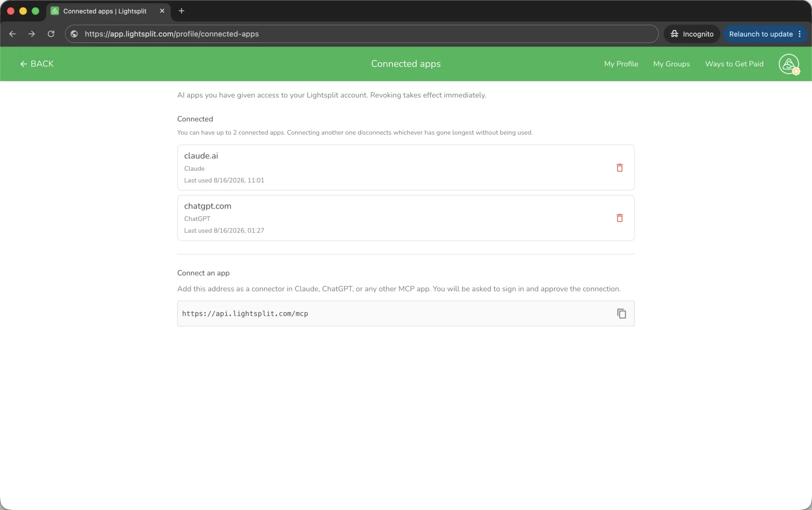Open the Lightsplit profile avatar menu
The width and height of the screenshot is (812, 510).
(x=789, y=64)
